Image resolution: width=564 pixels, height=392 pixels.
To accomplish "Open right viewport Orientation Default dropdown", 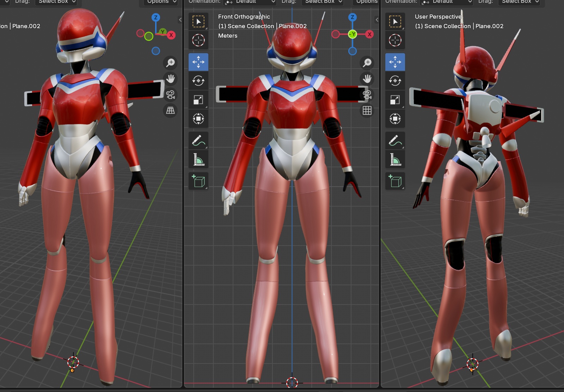I will tap(446, 2).
